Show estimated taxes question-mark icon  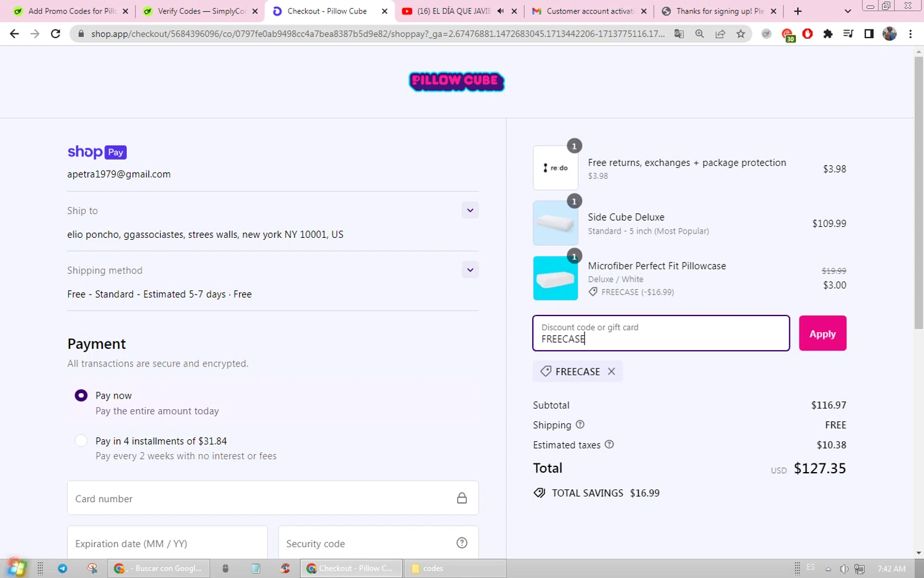[609, 444]
